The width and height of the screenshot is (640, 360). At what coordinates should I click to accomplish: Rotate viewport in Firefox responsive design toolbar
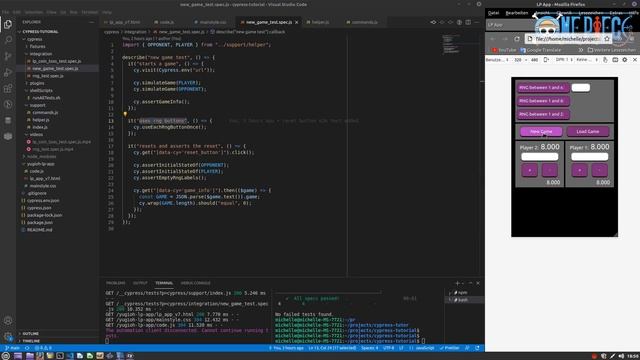pyautogui.click(x=546, y=60)
